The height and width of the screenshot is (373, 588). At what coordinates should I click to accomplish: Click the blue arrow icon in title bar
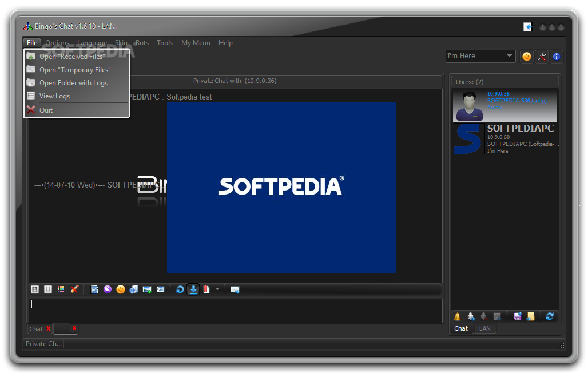[527, 27]
